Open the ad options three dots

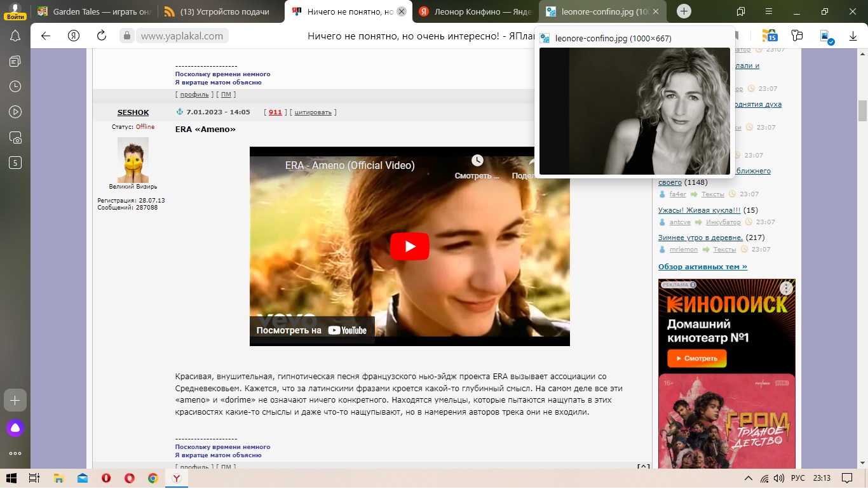tap(787, 288)
